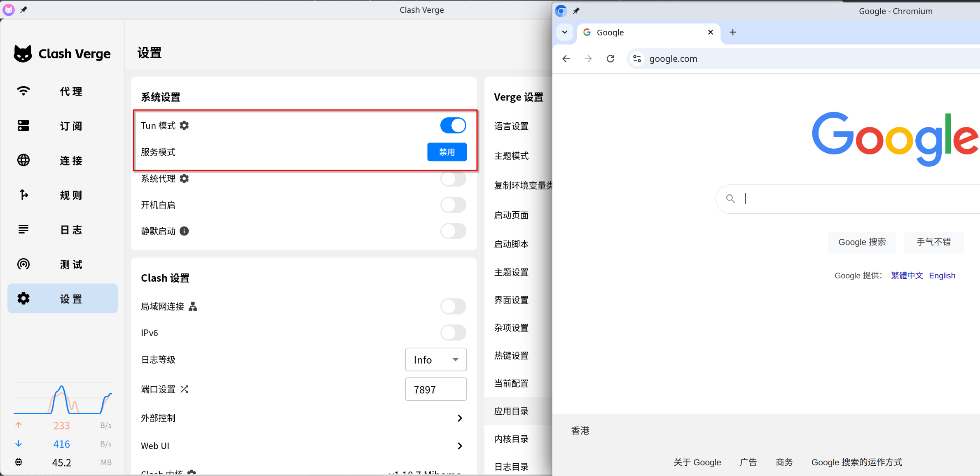Image resolution: width=980 pixels, height=476 pixels.
Task: Click the pin icon in Clash Verge titlebar
Action: (24, 10)
